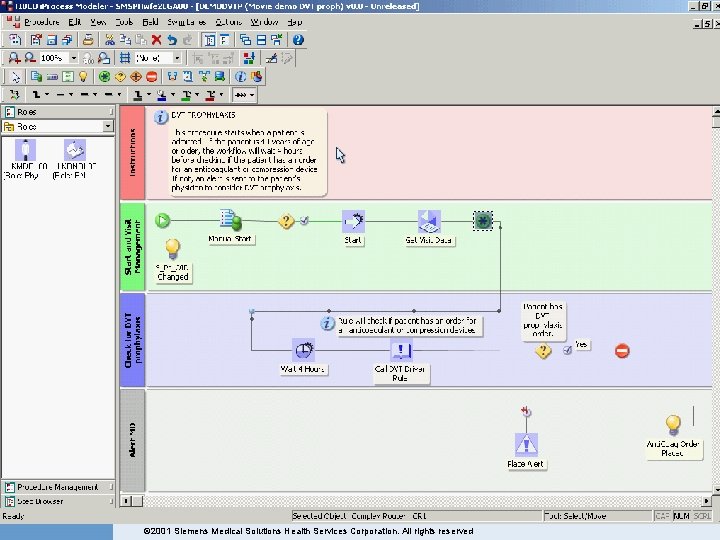Image resolution: width=720 pixels, height=540 pixels.
Task: Click the blue Undo arrow icon
Action: click(172, 40)
